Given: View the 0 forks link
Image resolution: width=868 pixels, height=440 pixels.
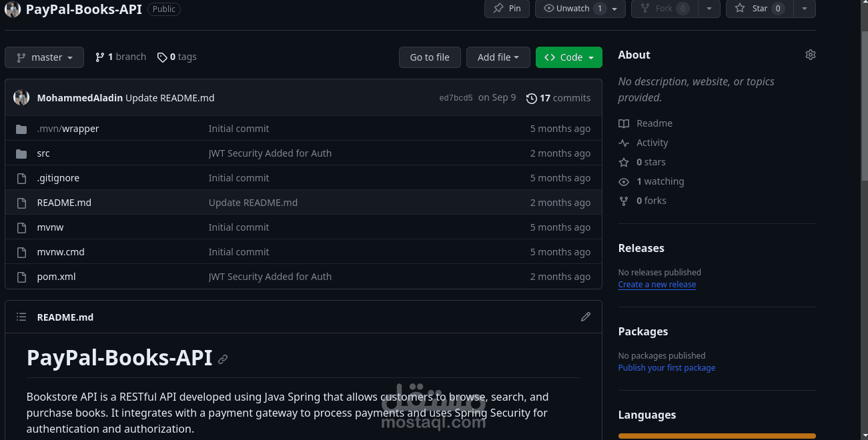Looking at the screenshot, I should click(x=642, y=201).
